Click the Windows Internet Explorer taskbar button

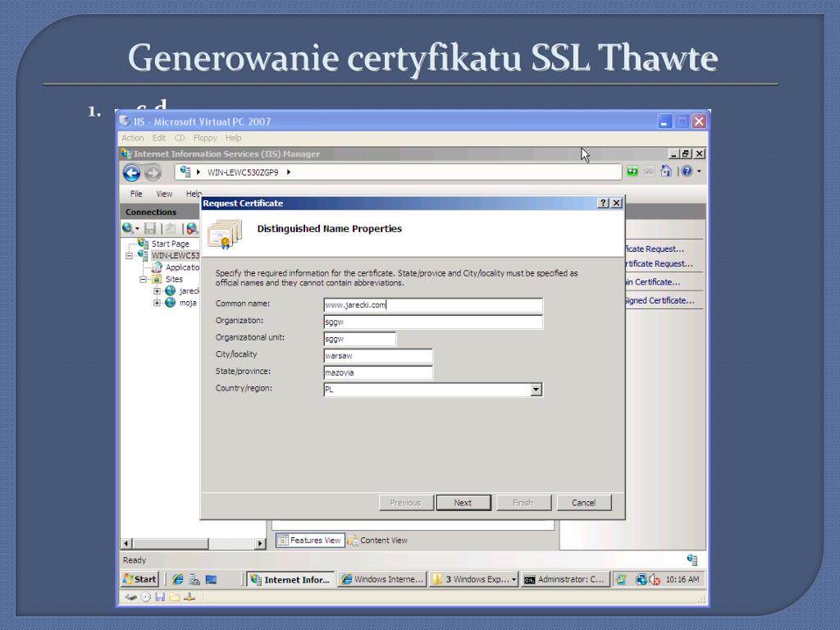click(x=382, y=579)
